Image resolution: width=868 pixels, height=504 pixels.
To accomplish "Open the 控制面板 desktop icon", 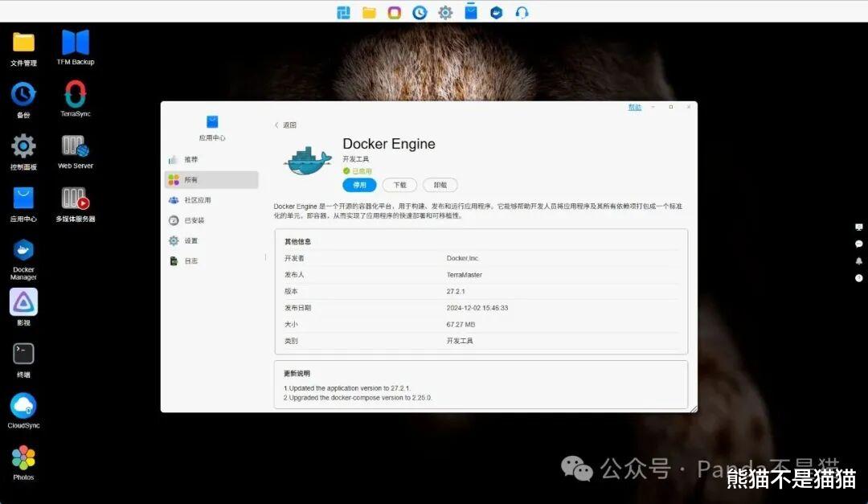I will [23, 152].
